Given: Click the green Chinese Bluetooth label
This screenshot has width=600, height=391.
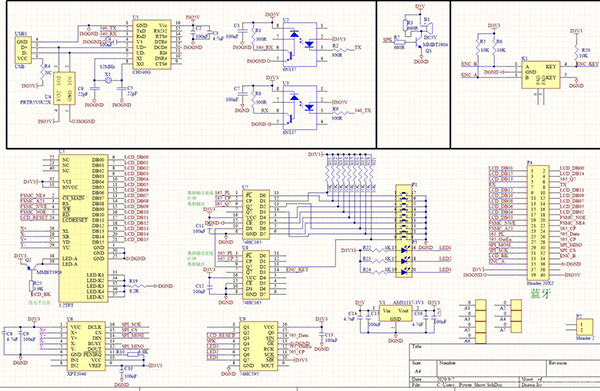Looking at the screenshot, I should tap(540, 293).
